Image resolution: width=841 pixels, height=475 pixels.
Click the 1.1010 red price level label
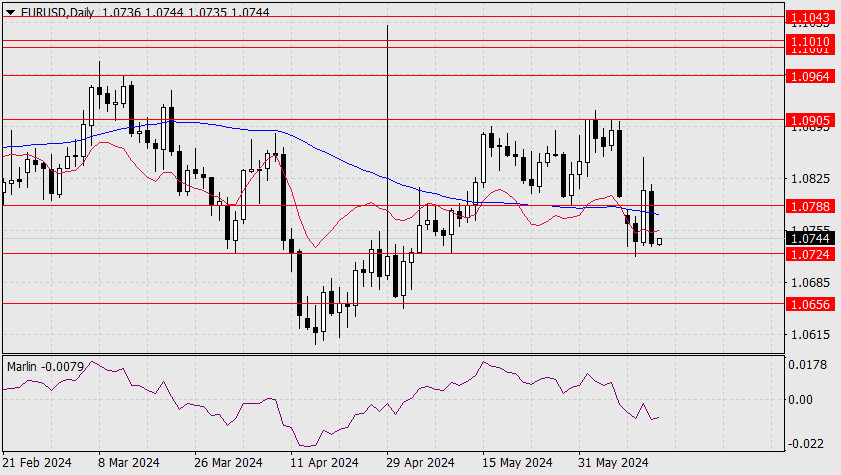click(810, 41)
